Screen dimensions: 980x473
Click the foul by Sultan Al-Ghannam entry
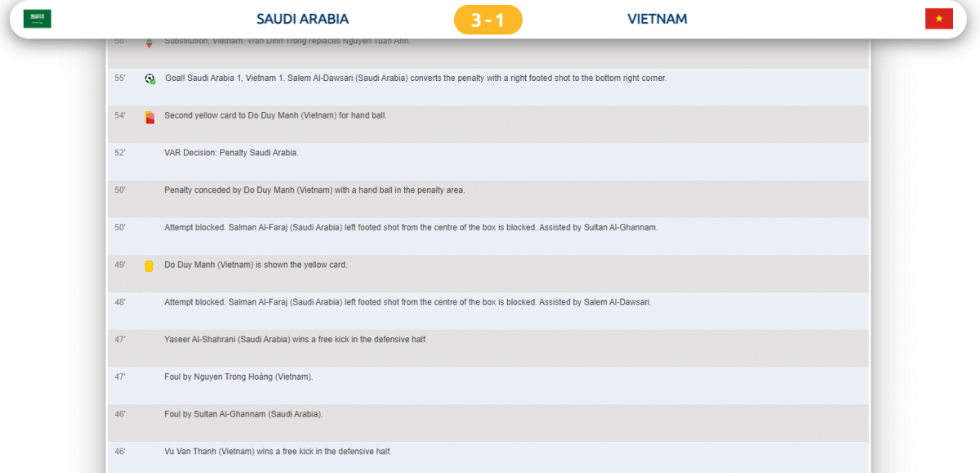point(243,414)
